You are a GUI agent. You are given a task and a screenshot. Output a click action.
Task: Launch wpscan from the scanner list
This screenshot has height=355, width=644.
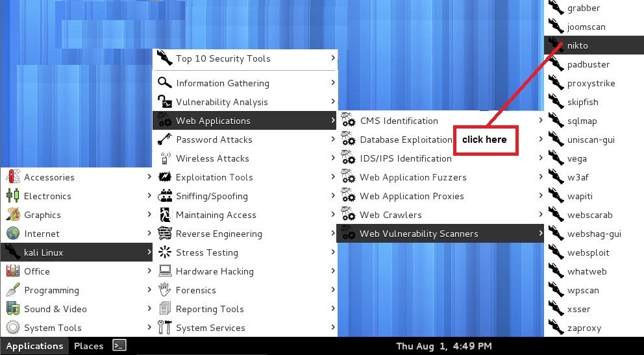click(594, 290)
